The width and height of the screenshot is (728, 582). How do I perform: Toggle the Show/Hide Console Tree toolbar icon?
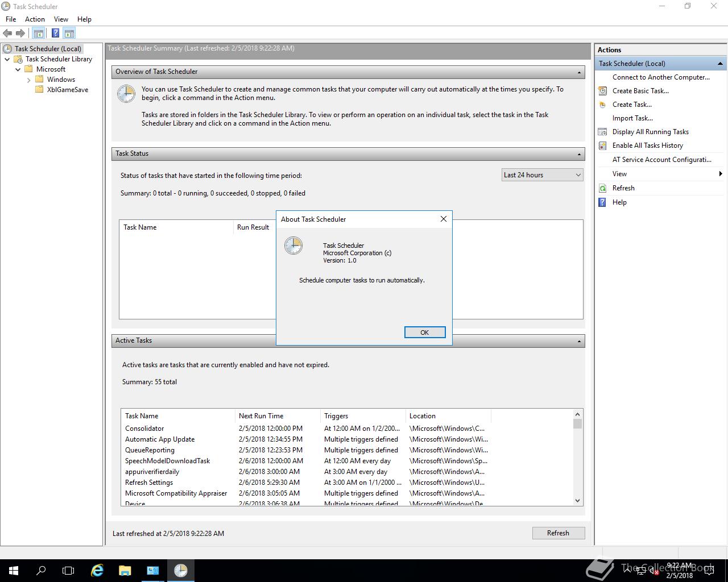click(38, 34)
